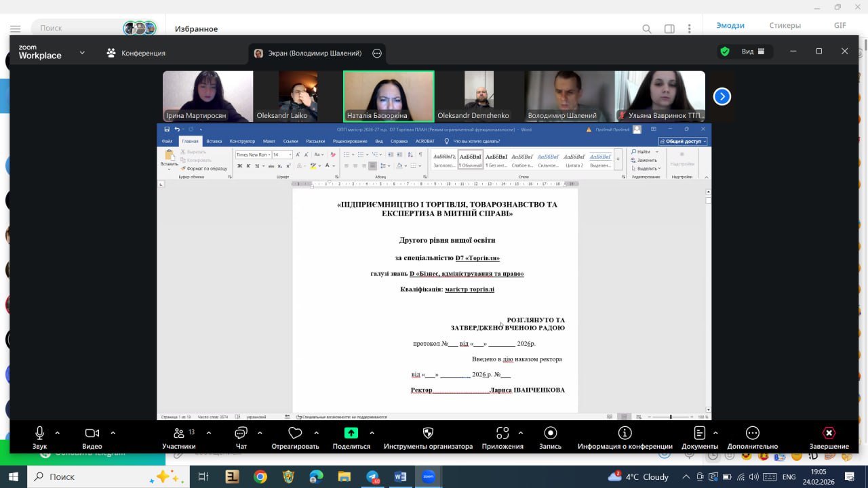868x488 pixels.
Task: Open the Приложения apps icon
Action: (502, 434)
